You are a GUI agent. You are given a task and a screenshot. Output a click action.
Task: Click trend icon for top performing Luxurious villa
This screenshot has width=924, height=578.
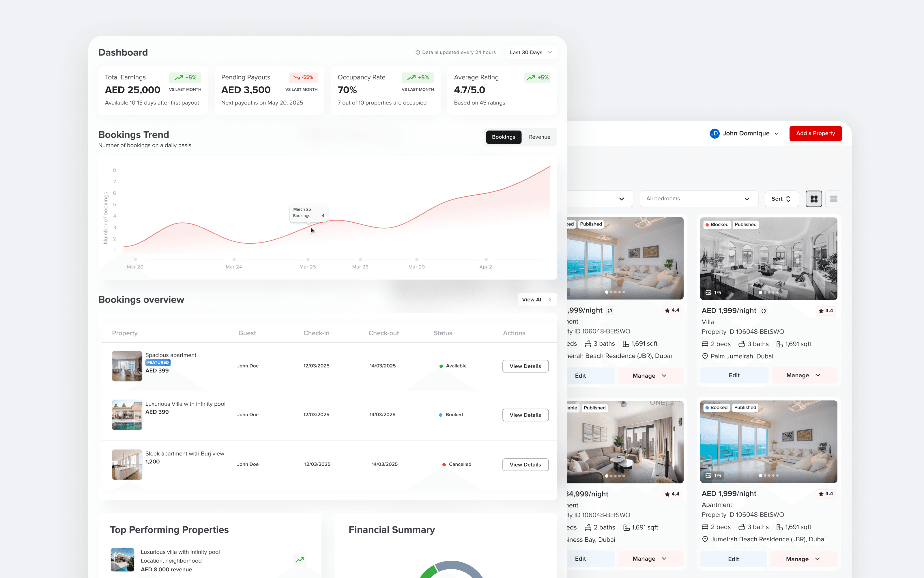coord(300,560)
